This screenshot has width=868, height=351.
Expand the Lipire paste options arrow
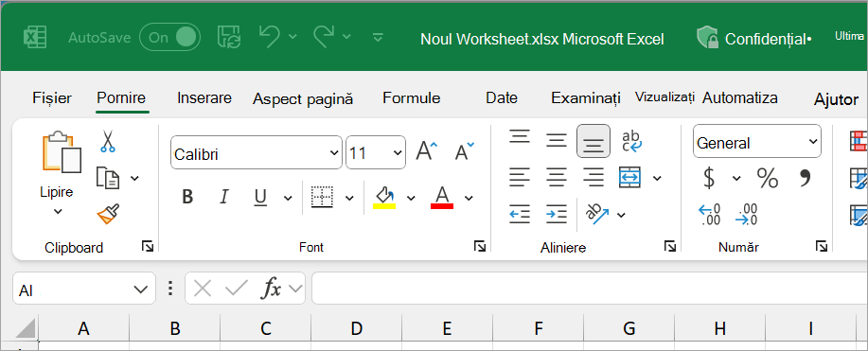[x=58, y=211]
